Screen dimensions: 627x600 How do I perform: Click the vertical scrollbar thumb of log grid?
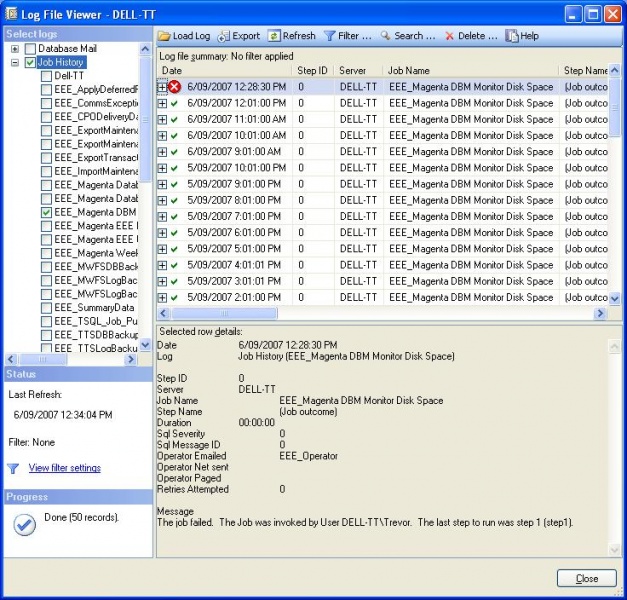pyautogui.click(x=615, y=107)
